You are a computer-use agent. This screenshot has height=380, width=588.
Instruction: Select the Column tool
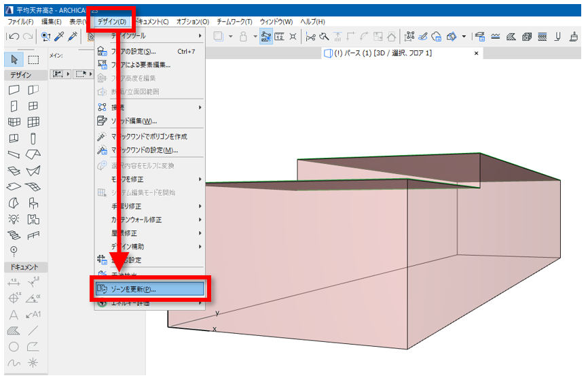click(33, 139)
